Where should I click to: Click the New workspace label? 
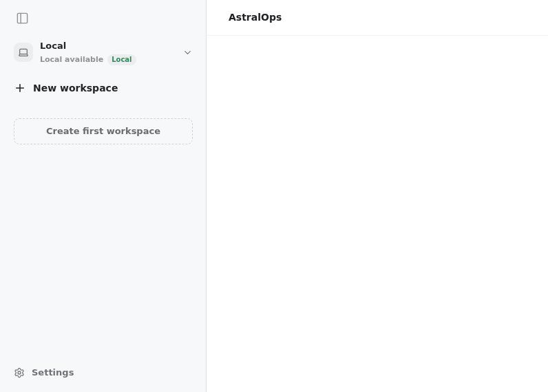76,88
